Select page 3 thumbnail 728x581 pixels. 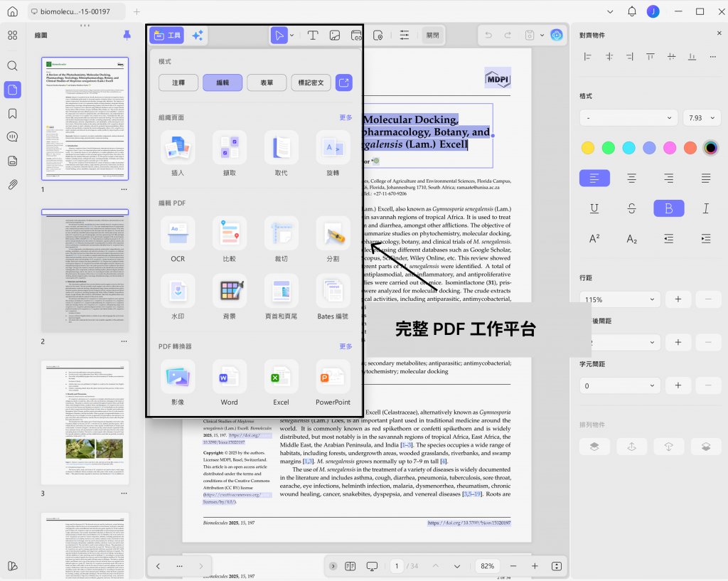click(x=85, y=422)
